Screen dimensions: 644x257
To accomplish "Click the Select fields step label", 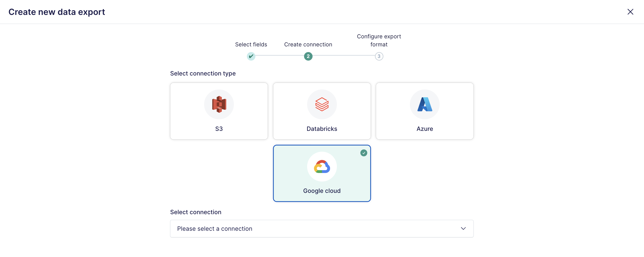I will [x=251, y=44].
